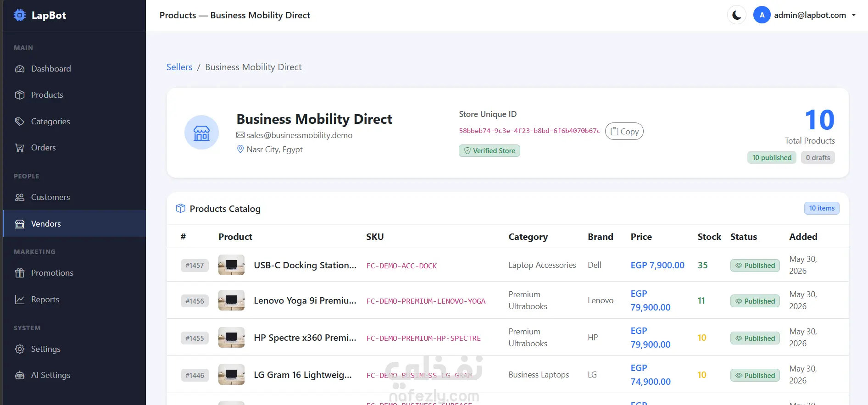Click the 0 drafts badge
Viewport: 868px width, 405px height.
click(818, 158)
